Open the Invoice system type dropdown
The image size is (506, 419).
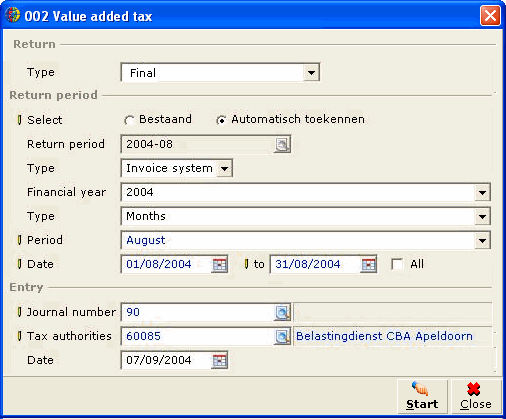225,168
